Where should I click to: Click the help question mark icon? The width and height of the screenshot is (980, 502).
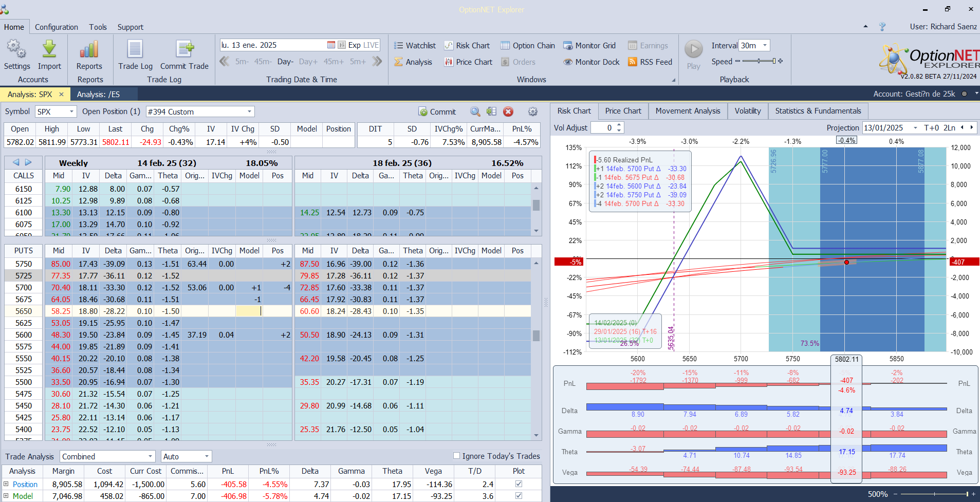882,27
